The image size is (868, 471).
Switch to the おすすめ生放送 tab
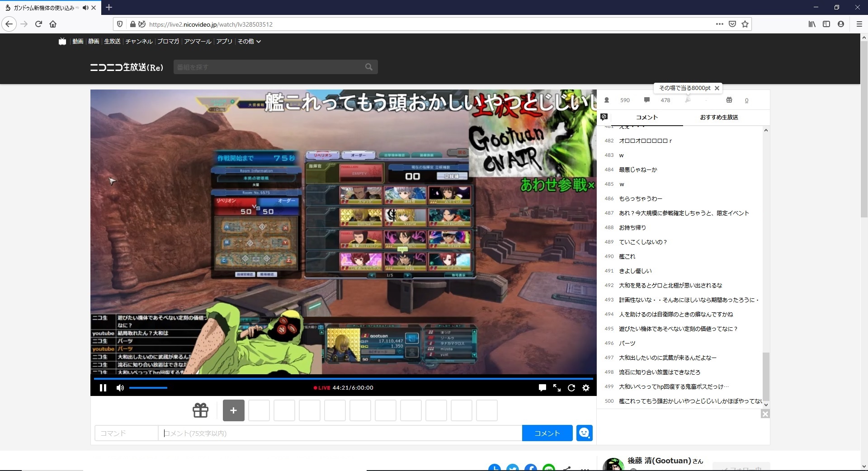(x=719, y=118)
